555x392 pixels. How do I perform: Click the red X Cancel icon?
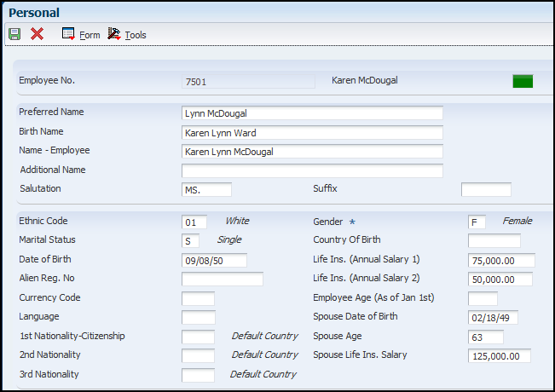click(x=37, y=34)
